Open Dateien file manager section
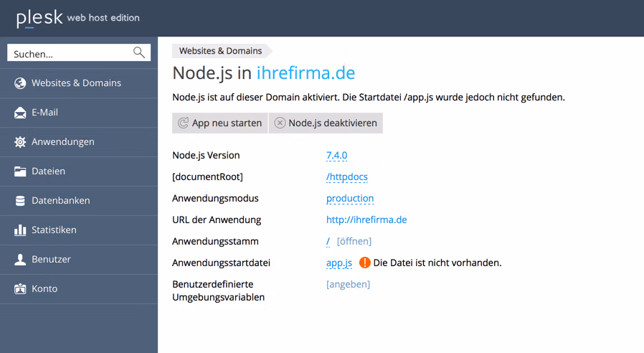This screenshot has height=353, width=644. 79,171
